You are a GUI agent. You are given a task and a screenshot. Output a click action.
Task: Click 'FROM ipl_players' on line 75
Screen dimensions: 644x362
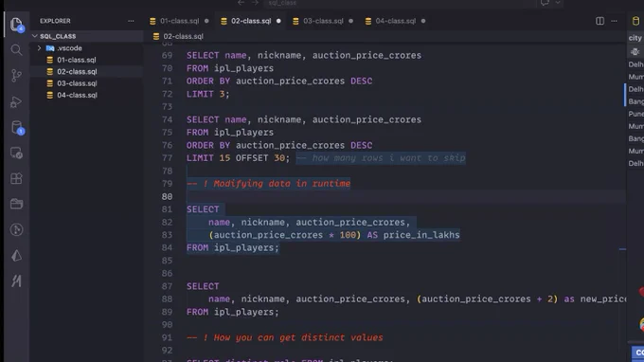click(x=230, y=133)
